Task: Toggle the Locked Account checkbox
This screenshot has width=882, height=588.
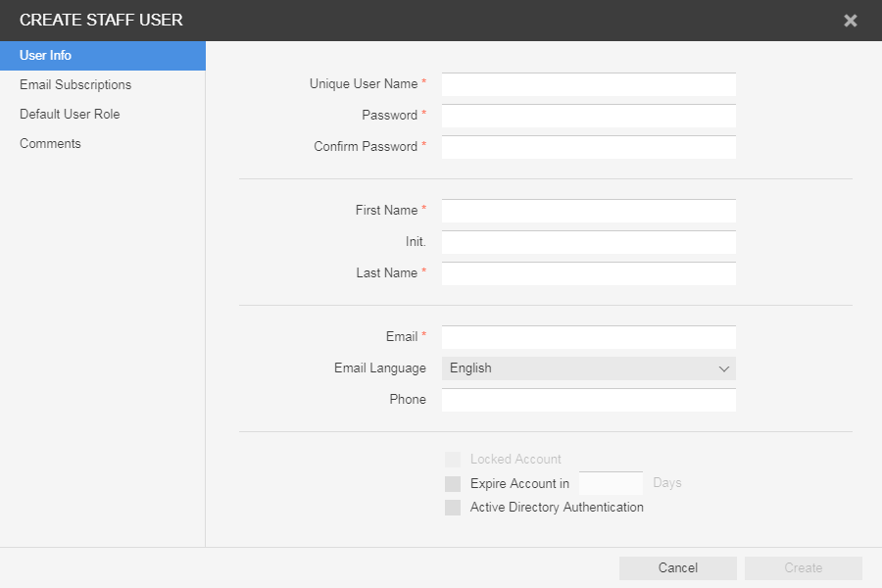Action: (453, 460)
